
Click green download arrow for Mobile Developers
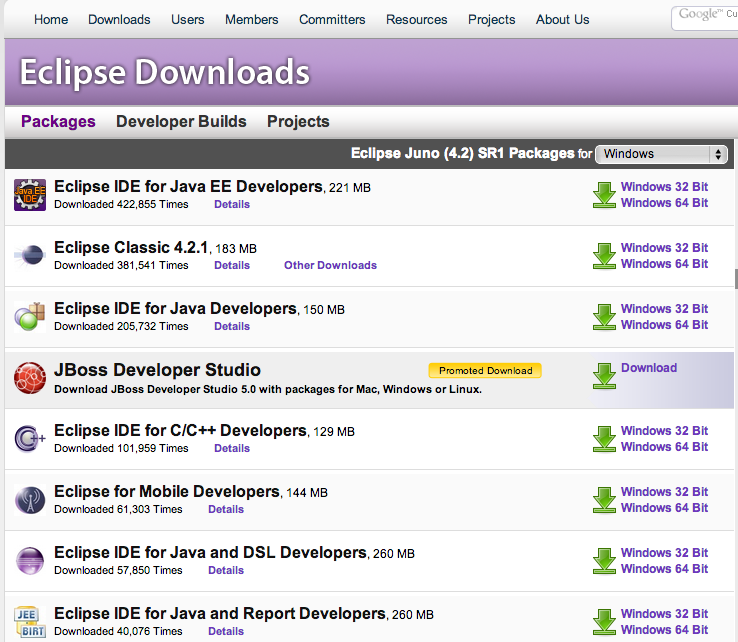click(604, 500)
